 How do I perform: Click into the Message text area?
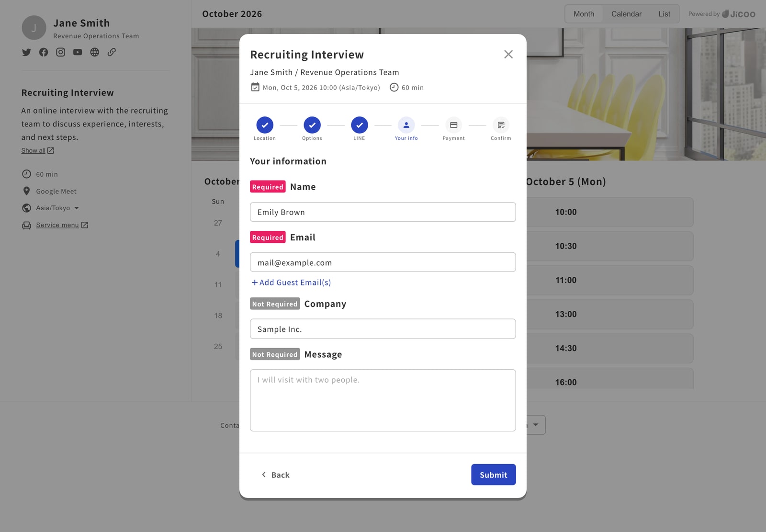tap(383, 400)
